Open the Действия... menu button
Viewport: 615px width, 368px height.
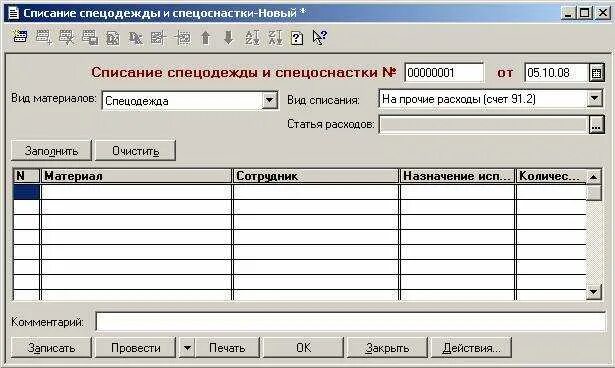click(471, 348)
